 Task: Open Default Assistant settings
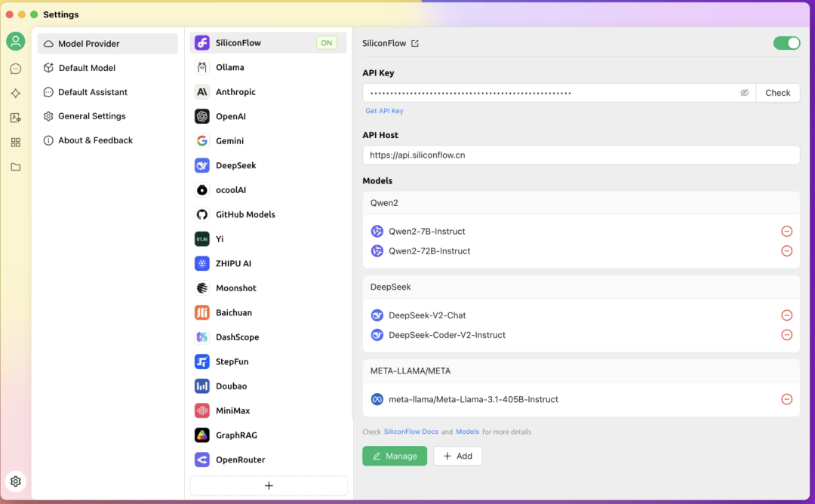[x=108, y=92]
